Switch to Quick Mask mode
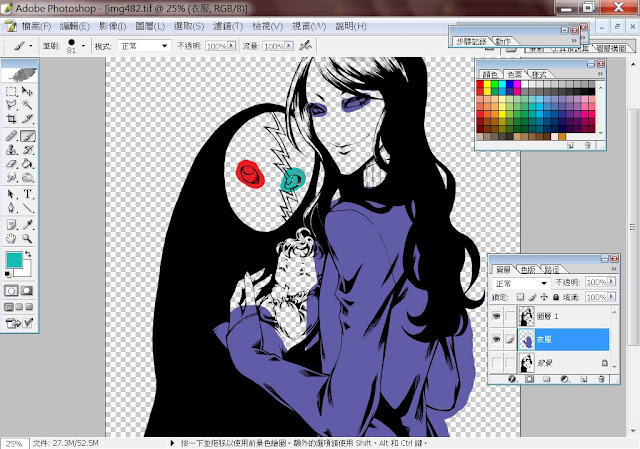 [27, 291]
